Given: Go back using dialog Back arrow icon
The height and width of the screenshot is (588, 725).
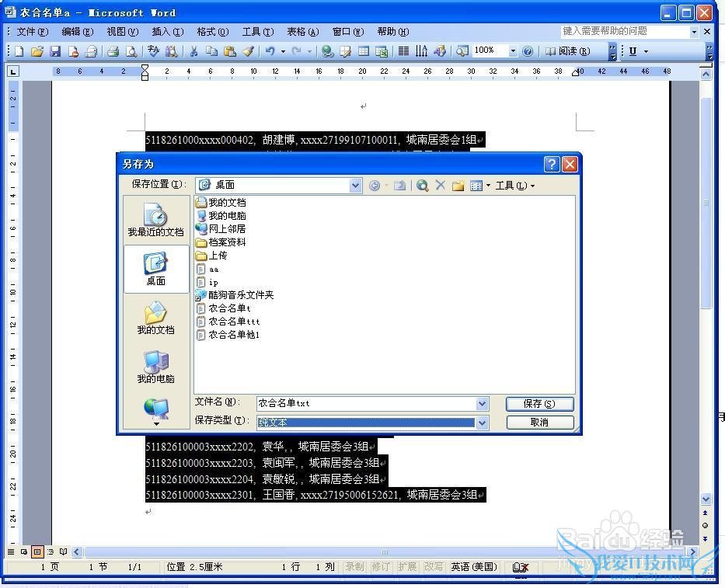Looking at the screenshot, I should point(375,186).
